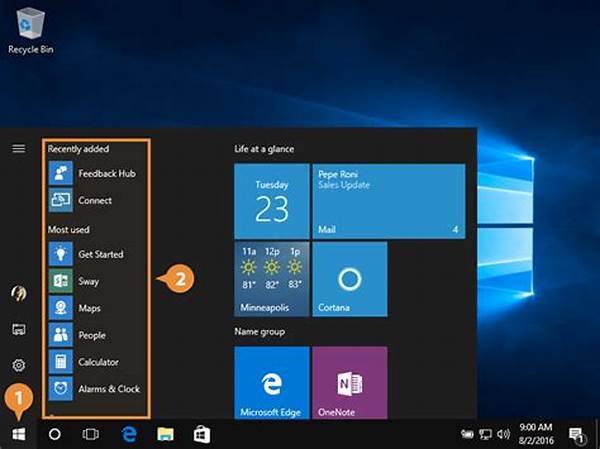The width and height of the screenshot is (600, 449).
Task: Launch the Sway app icon
Action: click(x=60, y=281)
